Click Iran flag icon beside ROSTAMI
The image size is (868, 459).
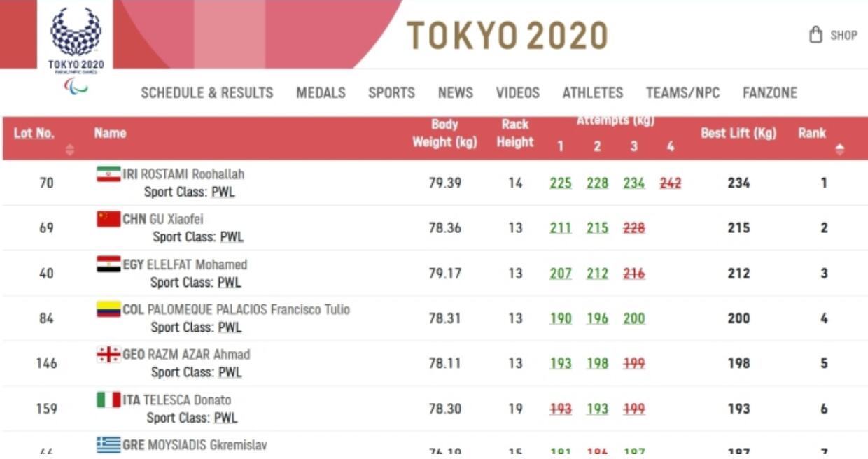point(108,174)
